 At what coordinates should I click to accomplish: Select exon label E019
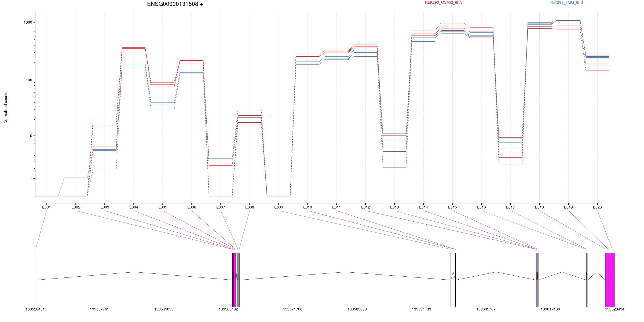click(x=568, y=207)
